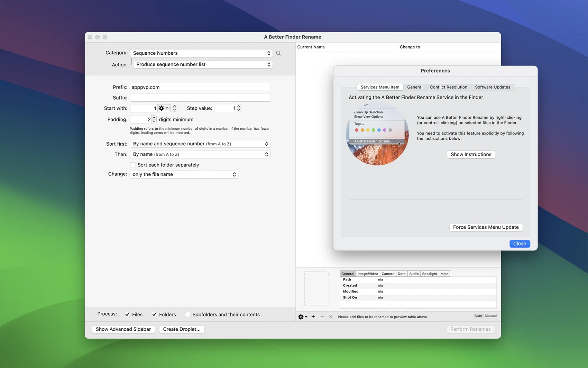Viewport: 588px width, 368px height.
Task: Open the gear menu beside Start with
Action: 163,108
